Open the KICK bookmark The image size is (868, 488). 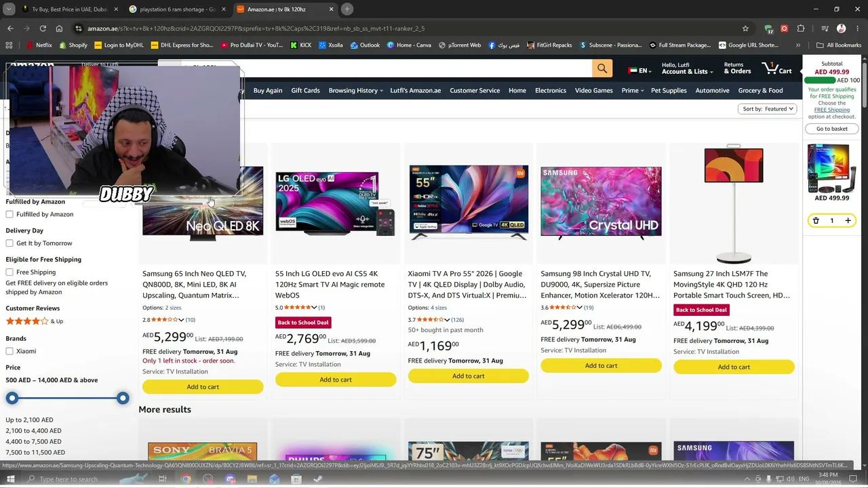(x=300, y=45)
